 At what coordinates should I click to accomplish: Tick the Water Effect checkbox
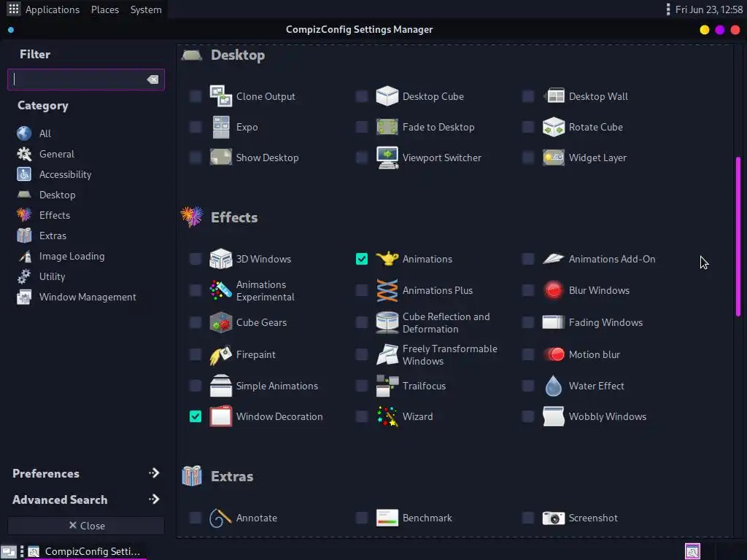(x=528, y=386)
